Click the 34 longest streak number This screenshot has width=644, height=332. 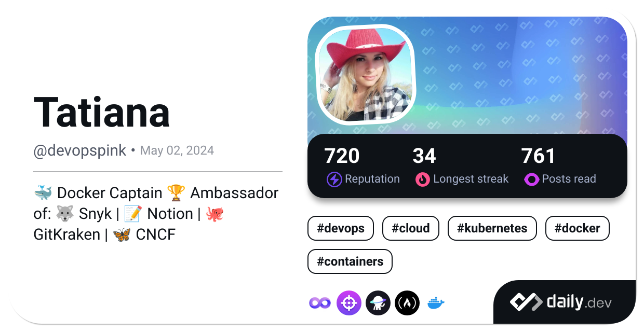[x=424, y=156]
